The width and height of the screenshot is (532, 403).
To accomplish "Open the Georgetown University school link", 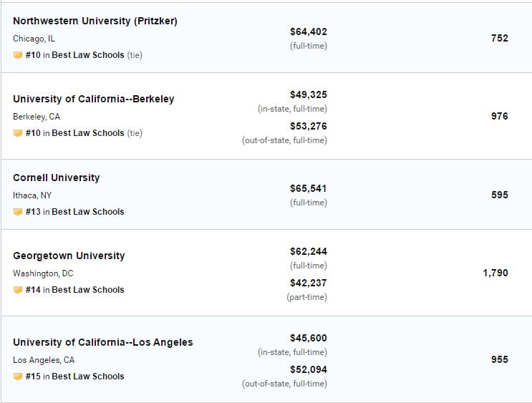I will pos(69,256).
